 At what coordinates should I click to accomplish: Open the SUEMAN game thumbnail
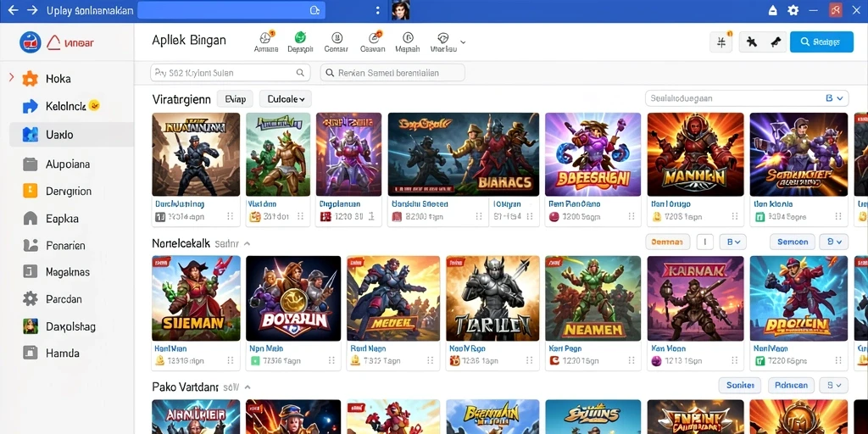tap(196, 298)
